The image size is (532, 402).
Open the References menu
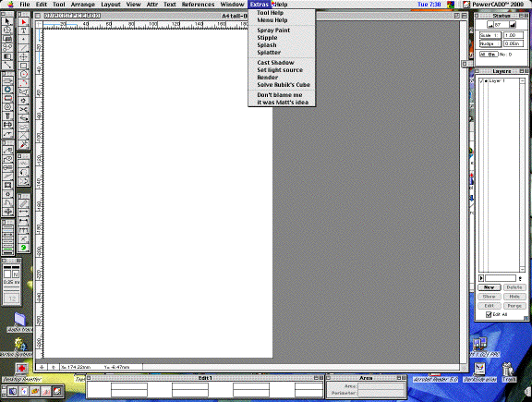[x=198, y=5]
